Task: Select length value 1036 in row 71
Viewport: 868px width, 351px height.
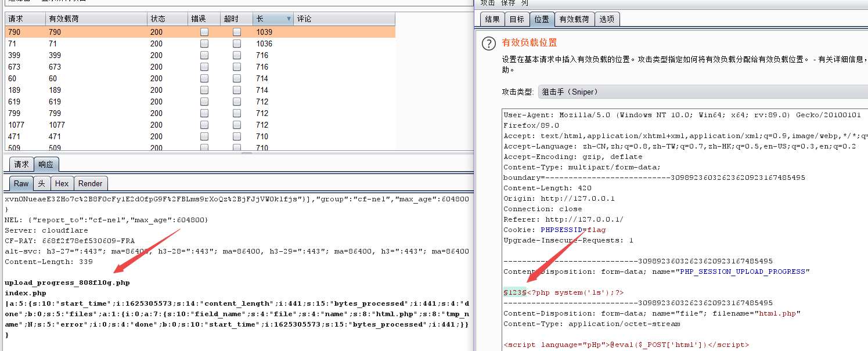Action: pyautogui.click(x=264, y=44)
